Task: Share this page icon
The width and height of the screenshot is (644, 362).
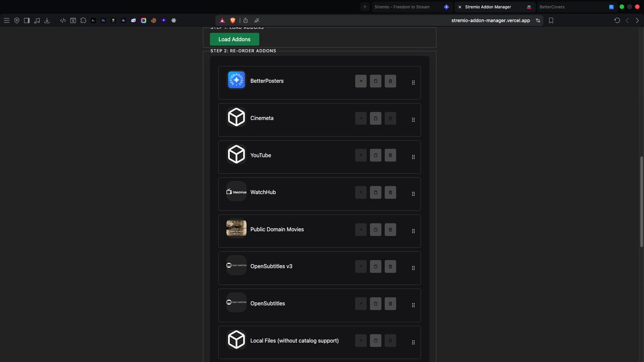Action: point(245,20)
